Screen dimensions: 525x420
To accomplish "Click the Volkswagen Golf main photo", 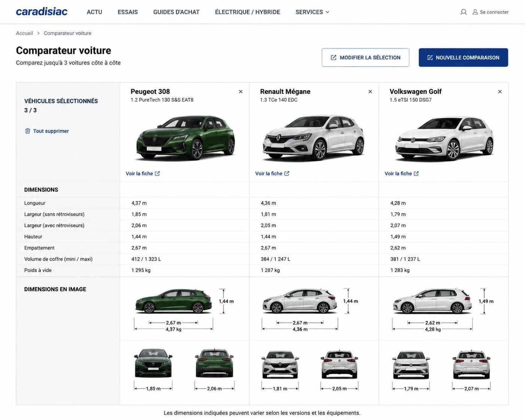I will point(444,138).
